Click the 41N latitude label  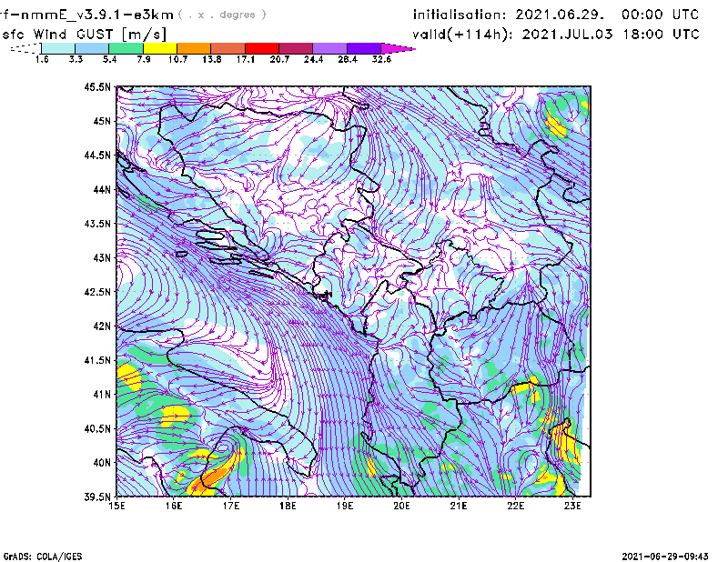coord(102,395)
